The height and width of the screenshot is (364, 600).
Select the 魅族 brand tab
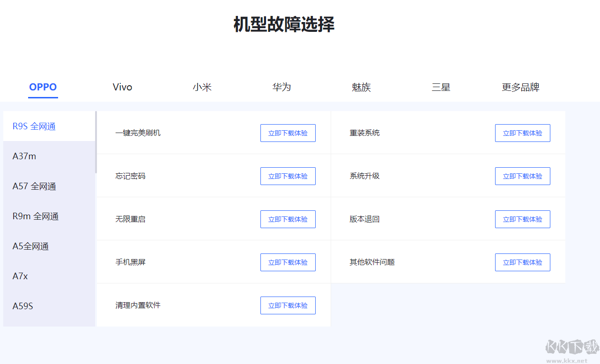(x=362, y=87)
